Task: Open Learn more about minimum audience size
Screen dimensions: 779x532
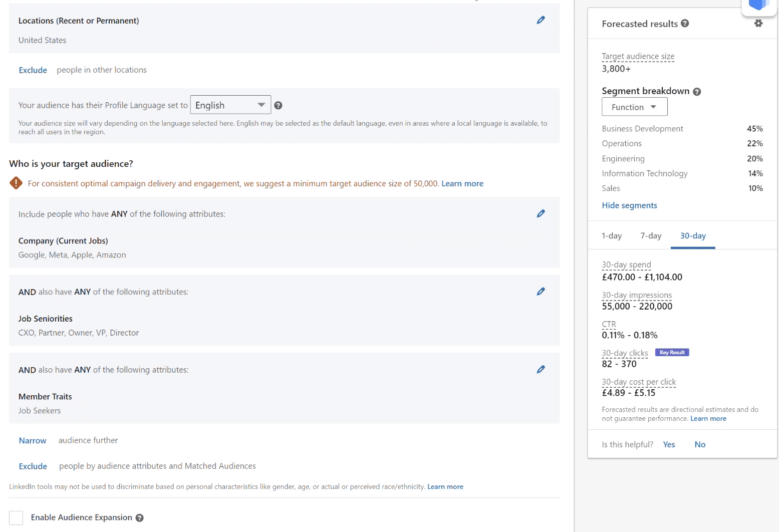Action: click(x=462, y=183)
